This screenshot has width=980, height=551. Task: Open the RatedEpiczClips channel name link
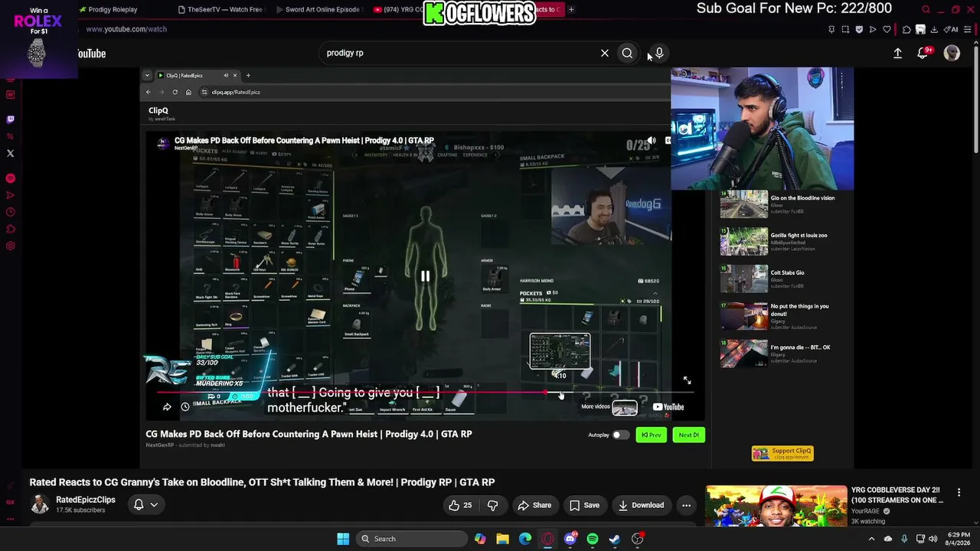click(86, 500)
